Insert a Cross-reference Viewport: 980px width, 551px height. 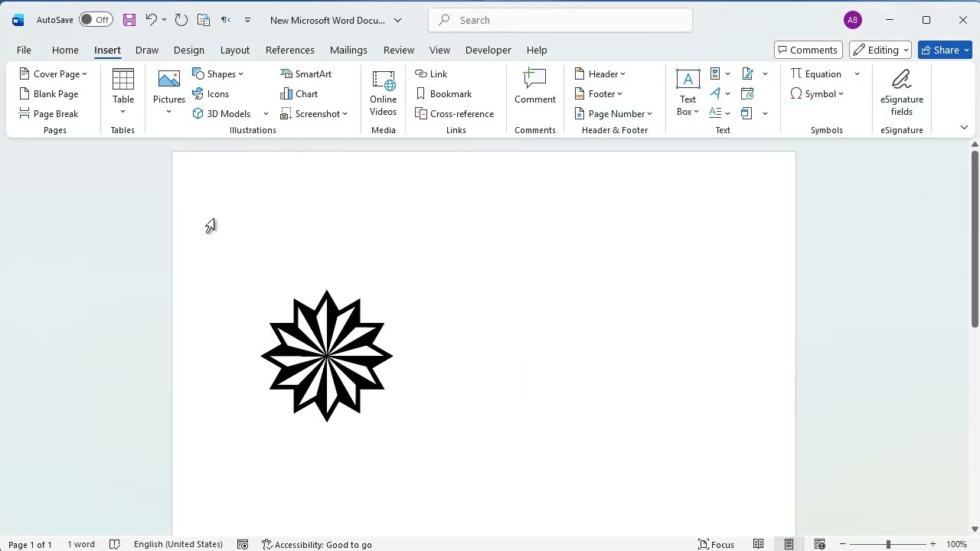pos(454,113)
